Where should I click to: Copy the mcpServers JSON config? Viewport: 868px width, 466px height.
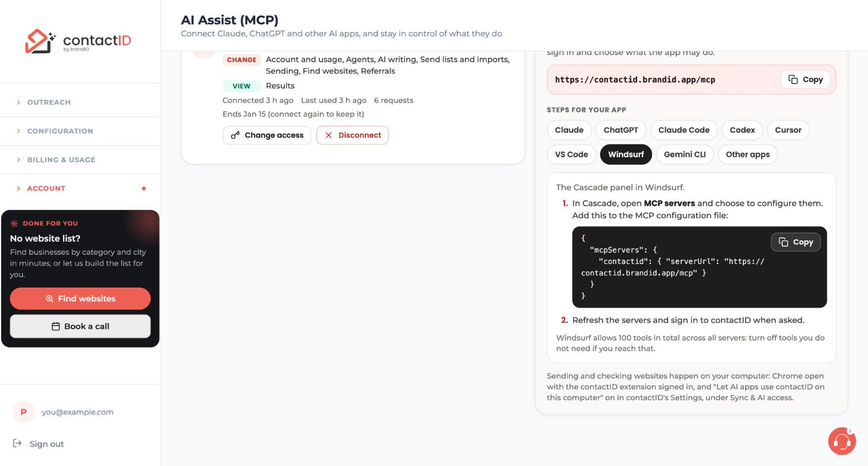click(x=796, y=242)
